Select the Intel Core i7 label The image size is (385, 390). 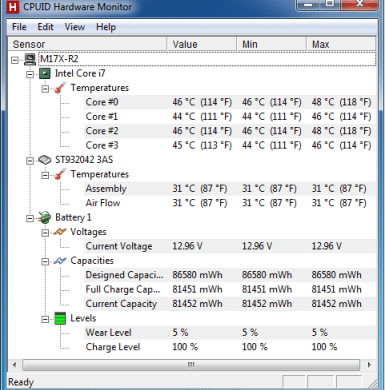[x=80, y=73]
